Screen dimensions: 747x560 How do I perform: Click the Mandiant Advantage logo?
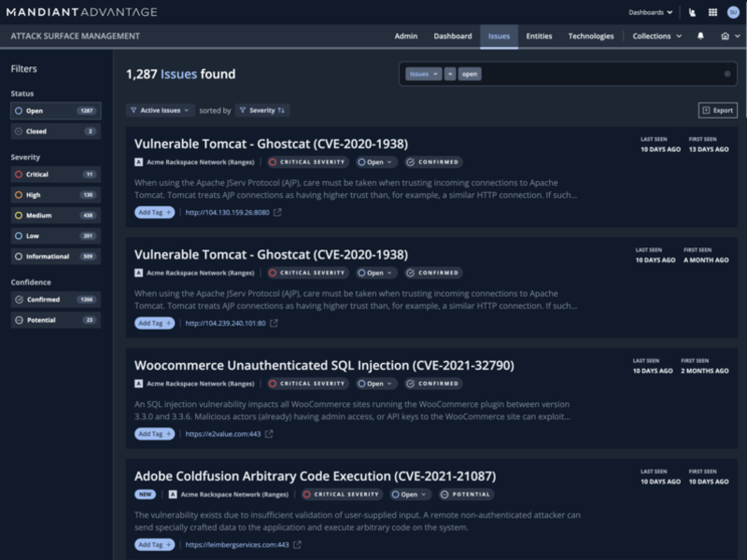point(81,12)
